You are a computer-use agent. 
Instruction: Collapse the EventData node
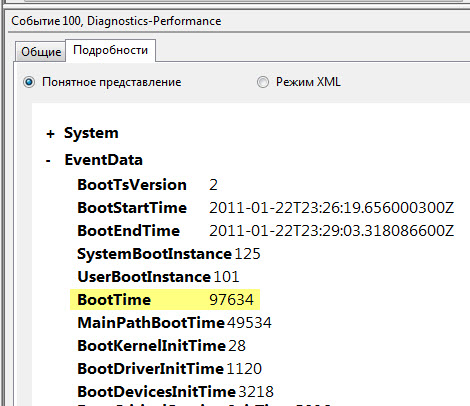pyautogui.click(x=48, y=161)
